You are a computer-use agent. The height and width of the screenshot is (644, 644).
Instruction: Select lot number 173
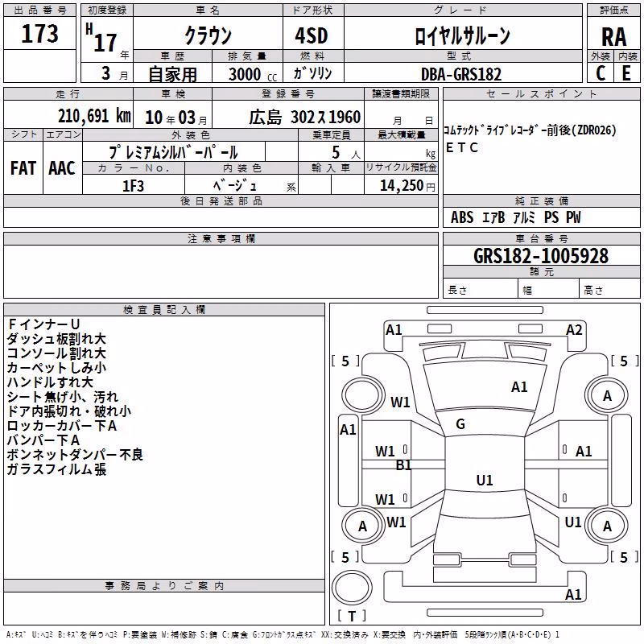click(x=39, y=33)
